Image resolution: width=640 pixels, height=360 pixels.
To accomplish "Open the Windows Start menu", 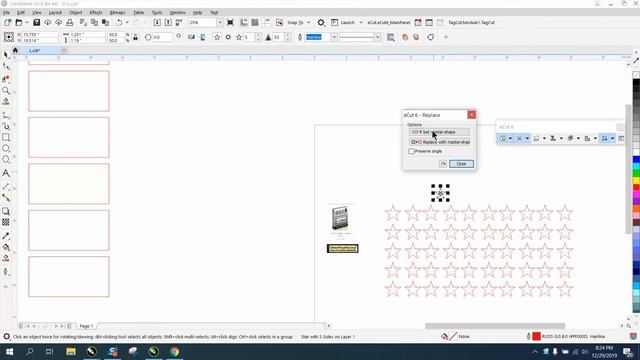I will (9, 351).
